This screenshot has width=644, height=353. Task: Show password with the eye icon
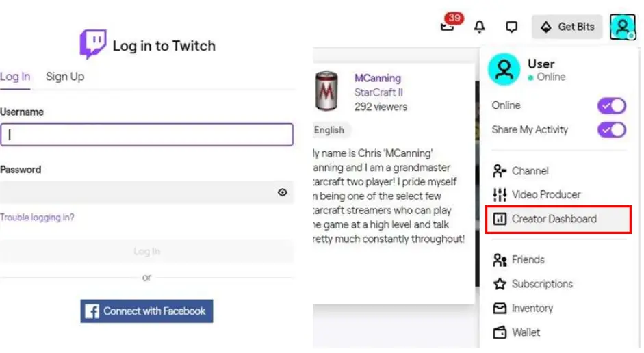(x=283, y=193)
